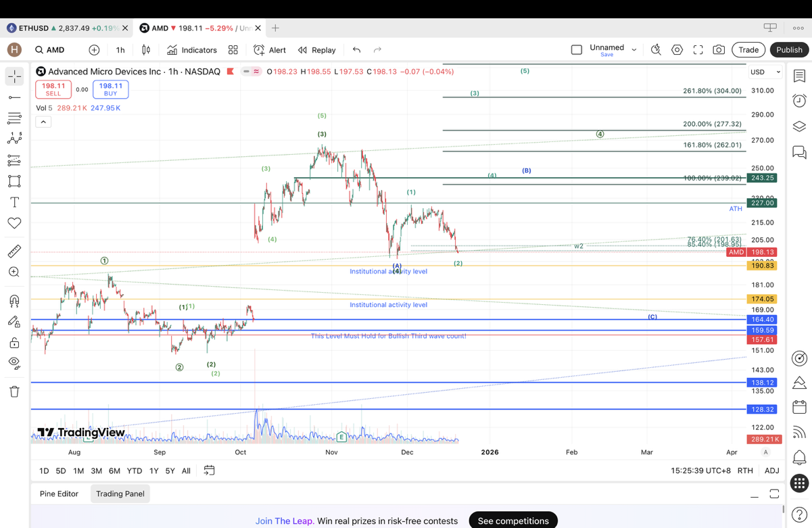Image resolution: width=812 pixels, height=528 pixels.
Task: Click the 1h interval selector
Action: click(120, 50)
